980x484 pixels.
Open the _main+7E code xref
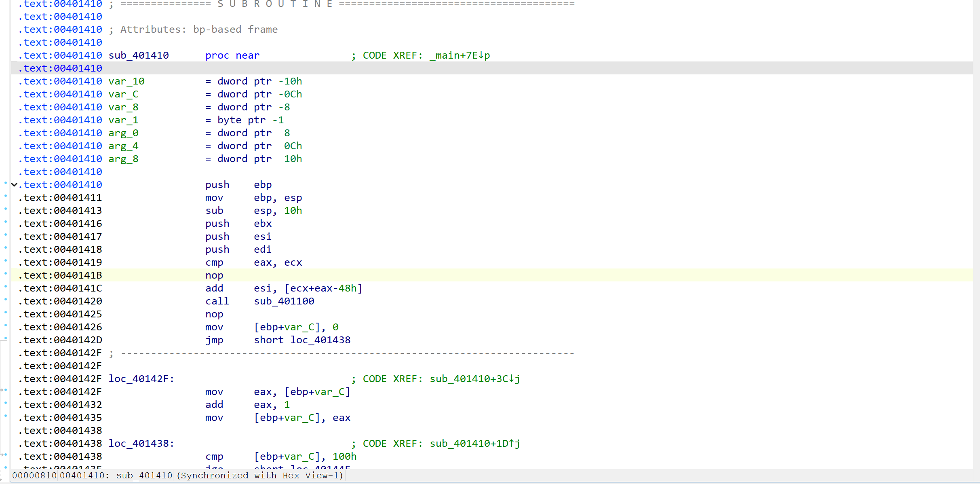(460, 55)
